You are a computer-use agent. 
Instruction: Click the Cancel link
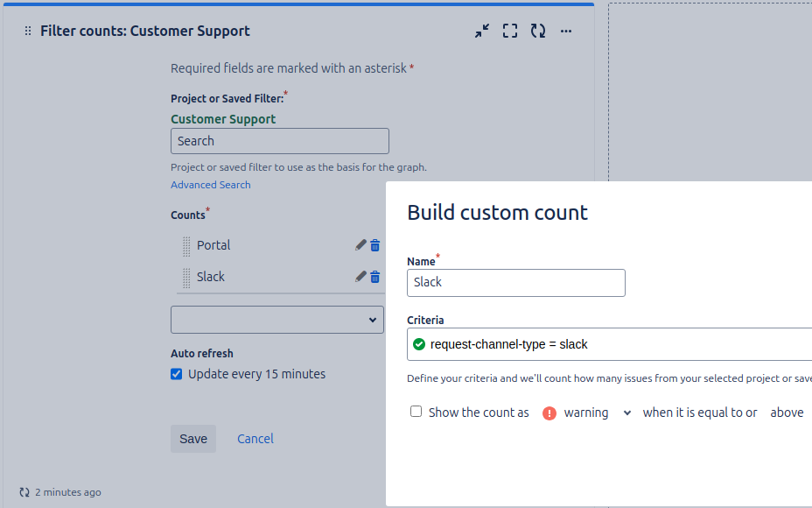pyautogui.click(x=255, y=439)
